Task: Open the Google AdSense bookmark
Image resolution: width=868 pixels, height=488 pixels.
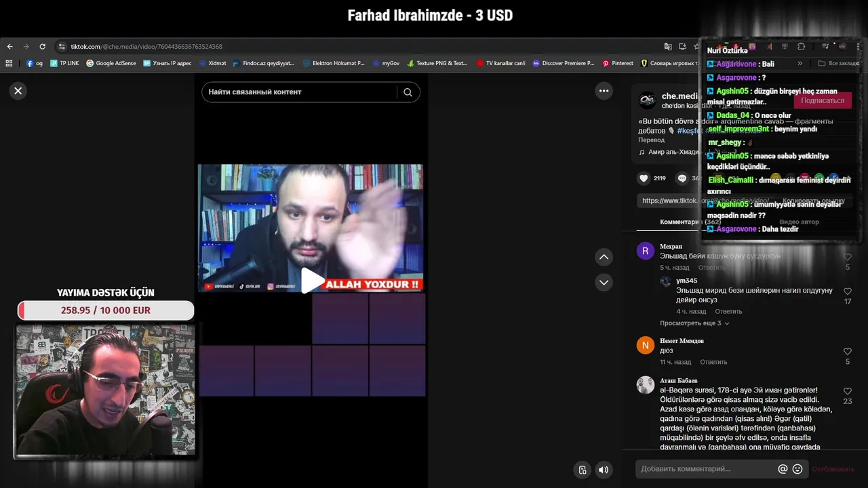Action: tap(111, 63)
